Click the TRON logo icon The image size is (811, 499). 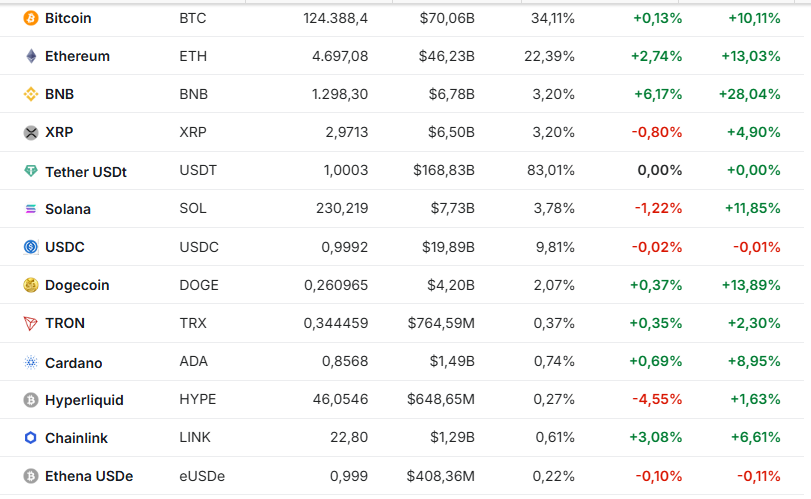coord(30,323)
